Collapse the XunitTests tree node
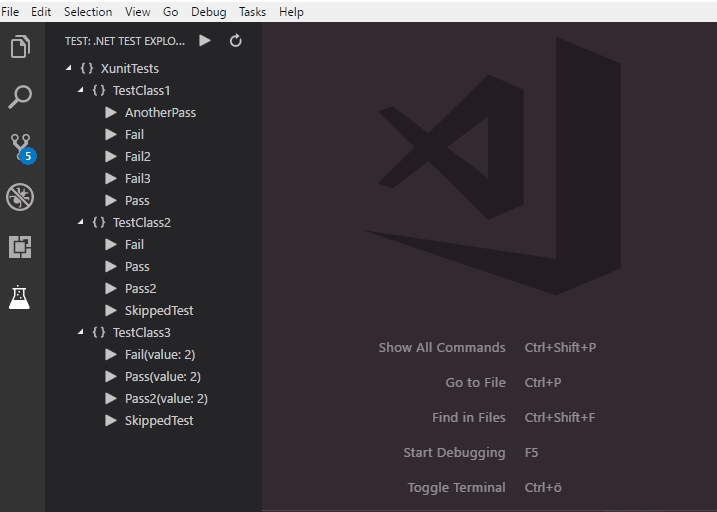 click(68, 69)
